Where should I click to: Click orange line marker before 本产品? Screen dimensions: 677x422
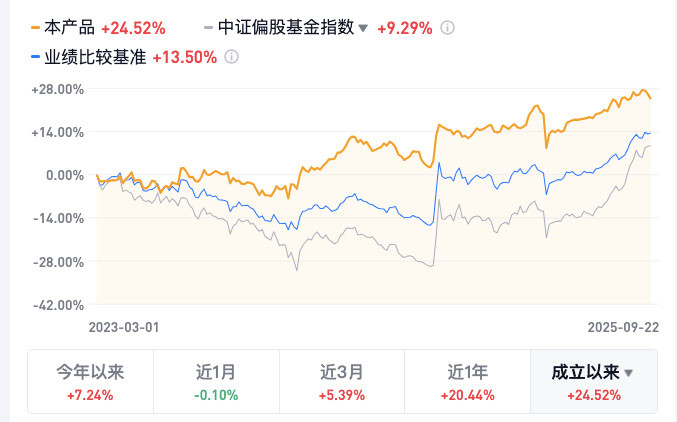click(37, 28)
